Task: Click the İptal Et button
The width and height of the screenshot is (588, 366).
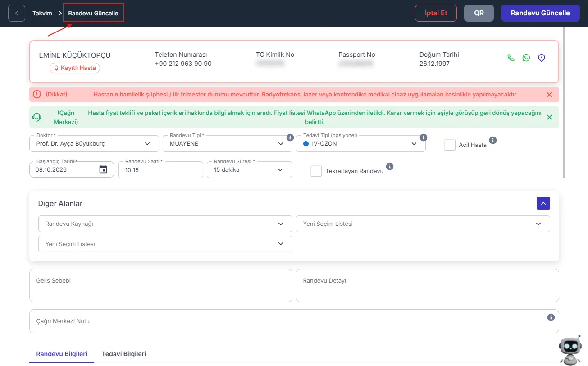Action: pos(436,13)
